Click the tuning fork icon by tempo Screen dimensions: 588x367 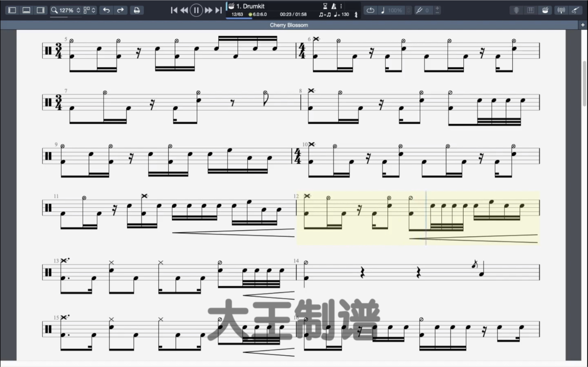point(356,14)
